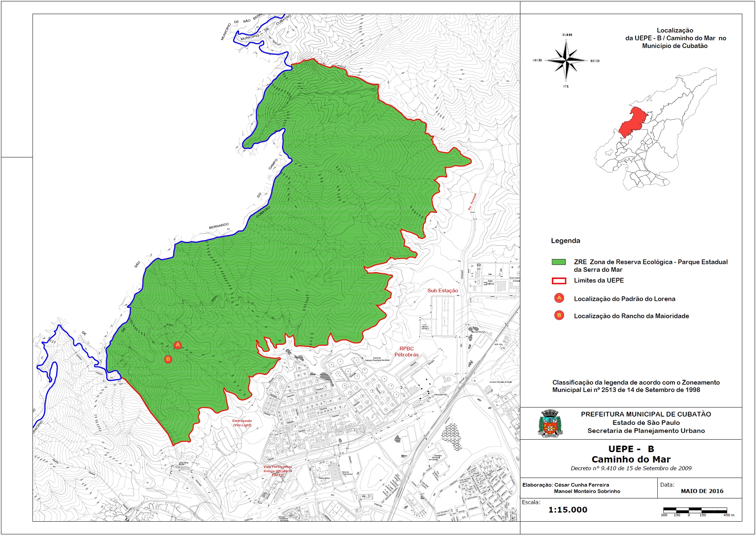This screenshot has height=536, width=756.
Task: Click the RPBC Petrobrás label
Action: coord(406,352)
